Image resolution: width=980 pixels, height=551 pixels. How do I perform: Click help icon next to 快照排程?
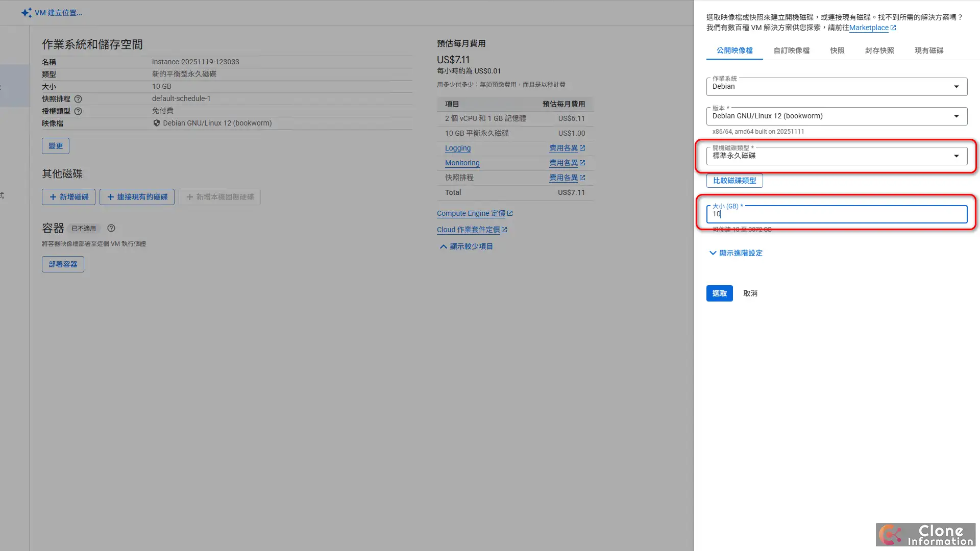78,99
